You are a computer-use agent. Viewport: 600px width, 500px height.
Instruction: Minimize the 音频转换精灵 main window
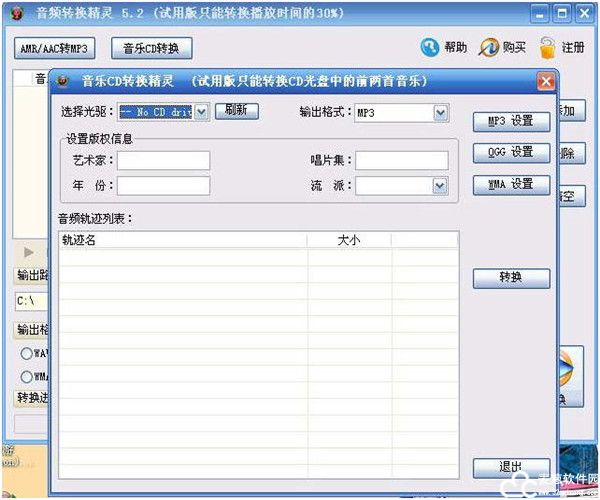[540, 14]
